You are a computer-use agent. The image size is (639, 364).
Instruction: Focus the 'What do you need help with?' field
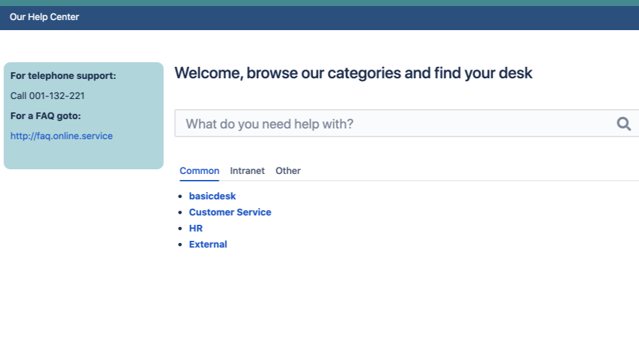click(x=395, y=124)
